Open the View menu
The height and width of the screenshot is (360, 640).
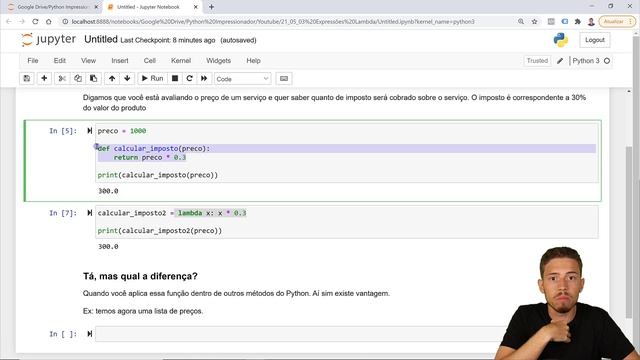coord(88,60)
